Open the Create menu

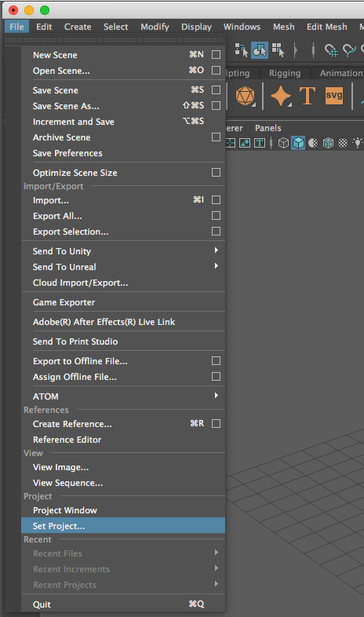coord(78,27)
